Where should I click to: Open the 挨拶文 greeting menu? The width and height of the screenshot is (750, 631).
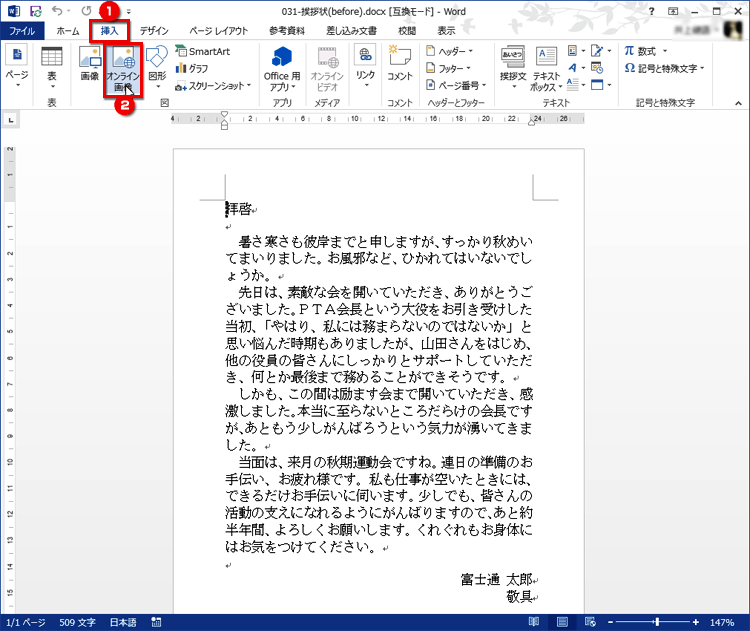(513, 67)
